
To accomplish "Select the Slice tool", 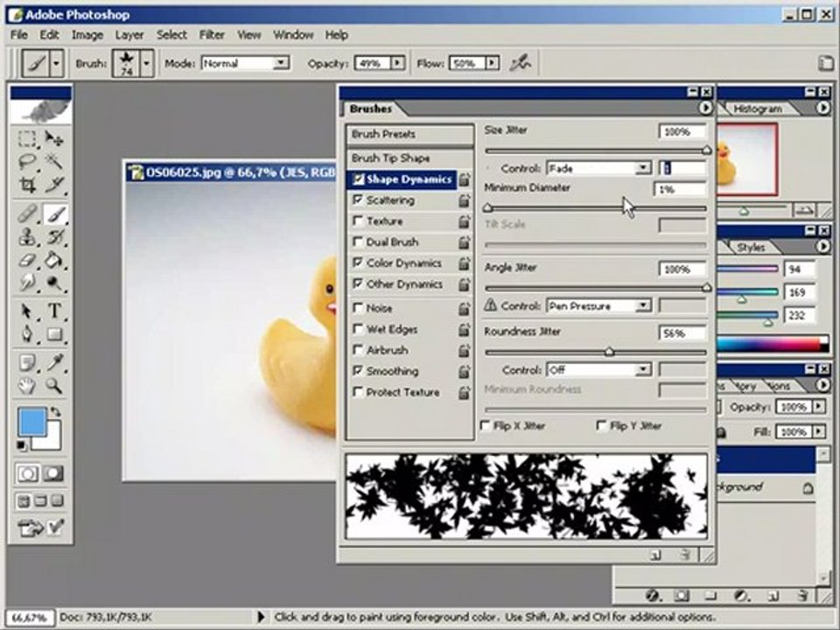I will tap(54, 185).
